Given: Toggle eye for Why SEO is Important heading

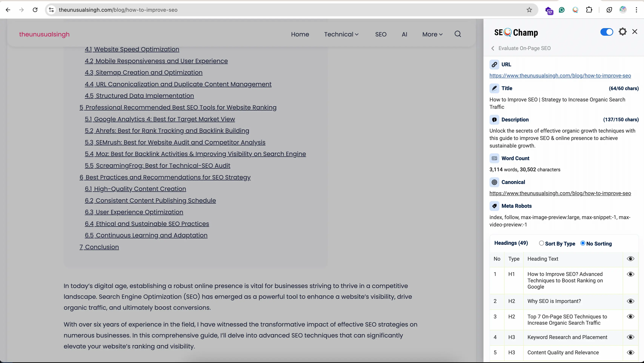Looking at the screenshot, I should pyautogui.click(x=630, y=301).
